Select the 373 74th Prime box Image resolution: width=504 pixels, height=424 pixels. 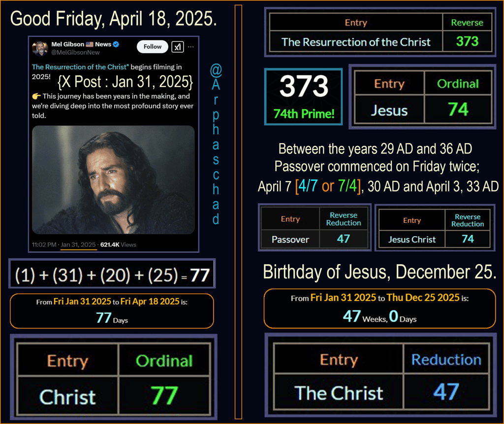[x=303, y=97]
